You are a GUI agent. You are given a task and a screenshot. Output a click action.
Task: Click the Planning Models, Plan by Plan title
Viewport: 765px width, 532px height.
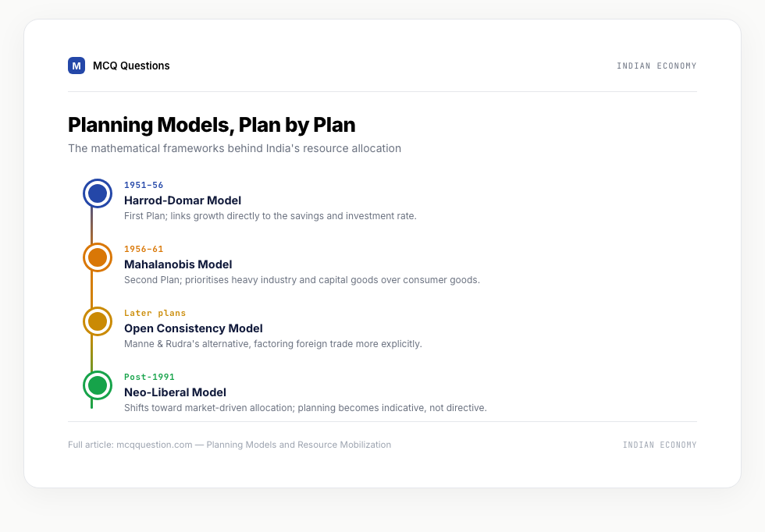click(212, 125)
